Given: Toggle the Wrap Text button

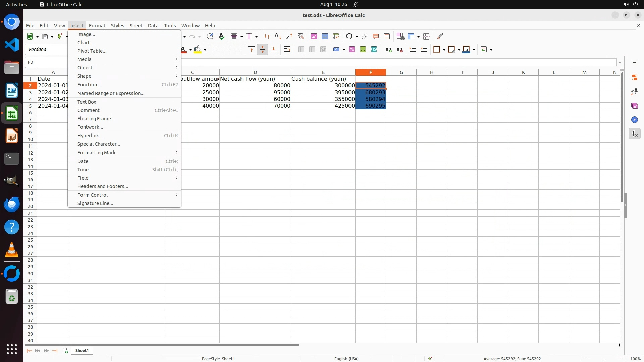Looking at the screenshot, I should pyautogui.click(x=287, y=50).
